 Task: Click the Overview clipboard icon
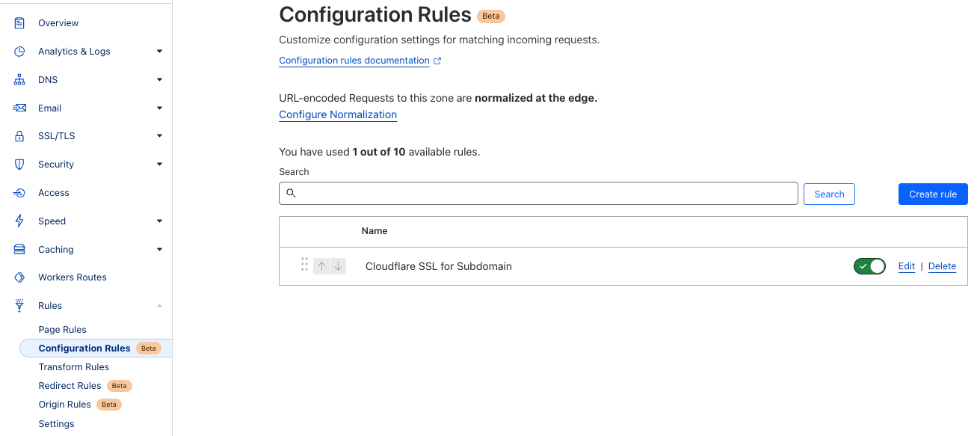(19, 23)
